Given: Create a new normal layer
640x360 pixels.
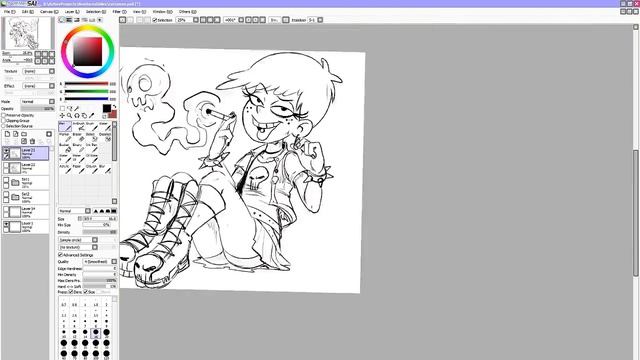Looking at the screenshot, I should [x=7, y=134].
